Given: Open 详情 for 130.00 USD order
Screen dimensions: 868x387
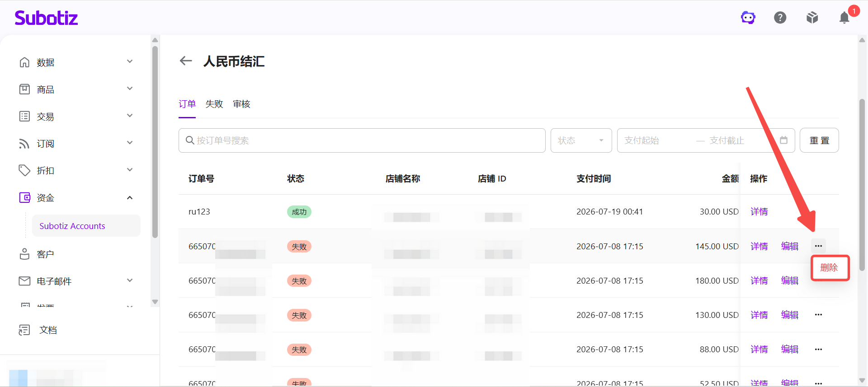Looking at the screenshot, I should 759,315.
